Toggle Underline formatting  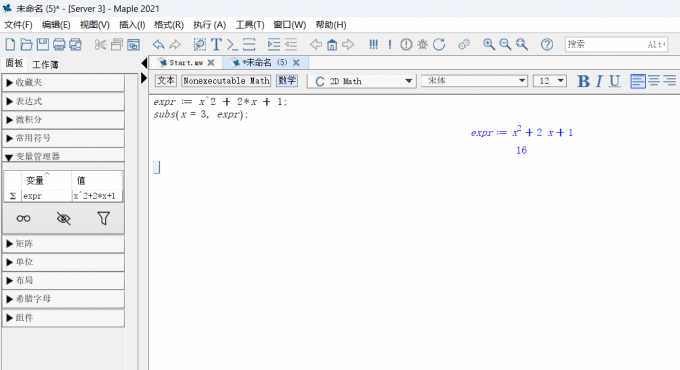pos(615,81)
